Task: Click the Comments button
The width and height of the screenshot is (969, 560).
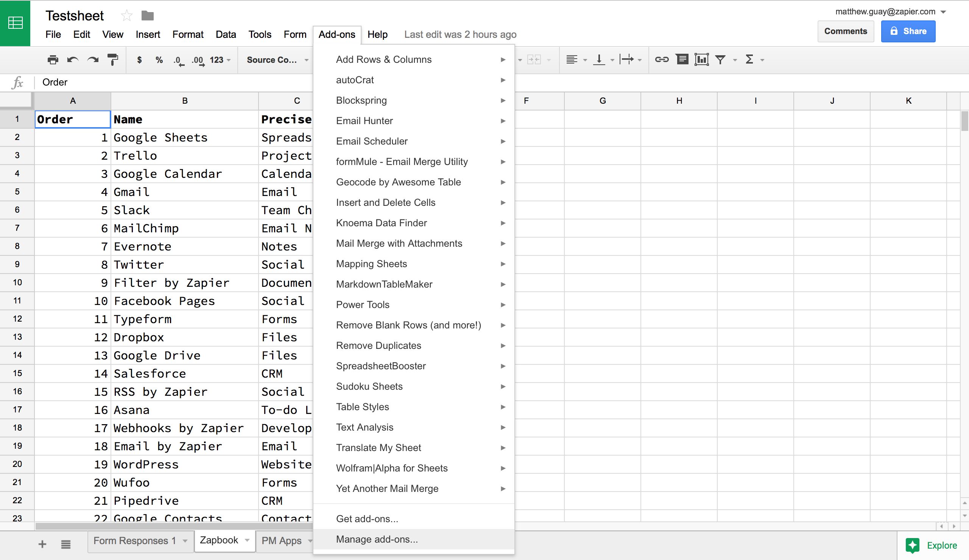Action: (845, 31)
